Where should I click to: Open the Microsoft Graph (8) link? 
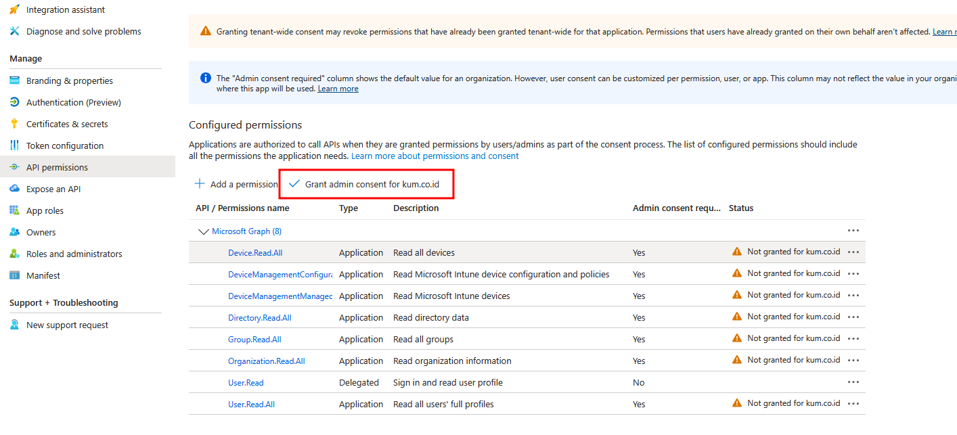(247, 231)
